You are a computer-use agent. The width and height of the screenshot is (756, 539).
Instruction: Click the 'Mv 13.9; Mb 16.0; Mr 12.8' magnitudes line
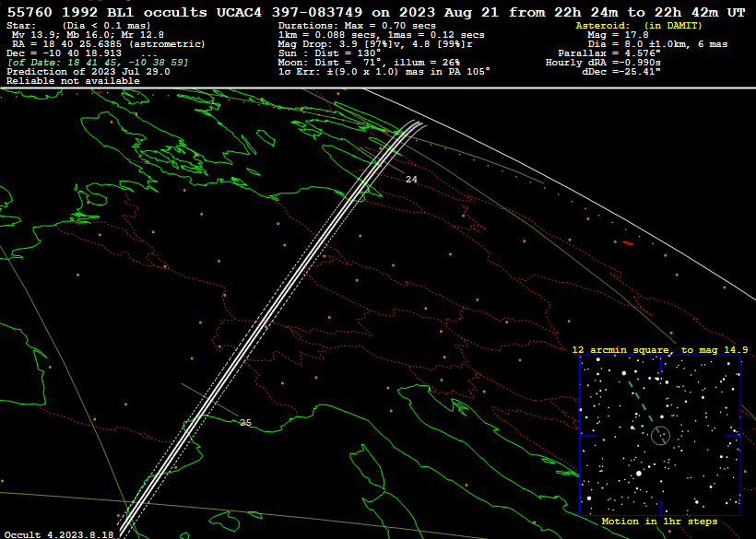88,35
